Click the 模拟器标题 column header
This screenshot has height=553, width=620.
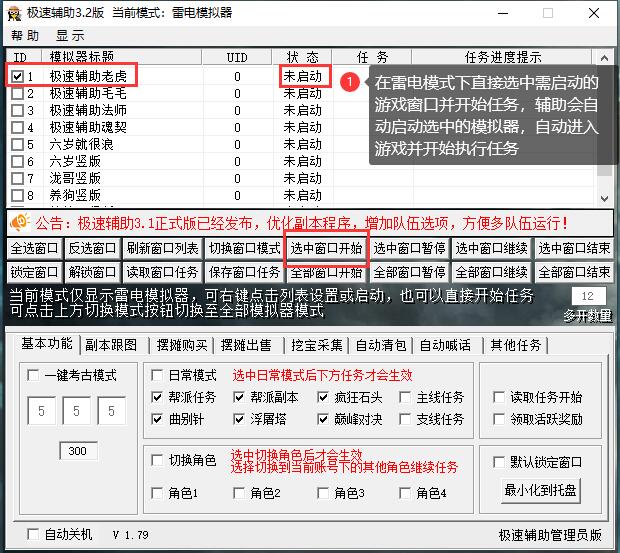121,57
